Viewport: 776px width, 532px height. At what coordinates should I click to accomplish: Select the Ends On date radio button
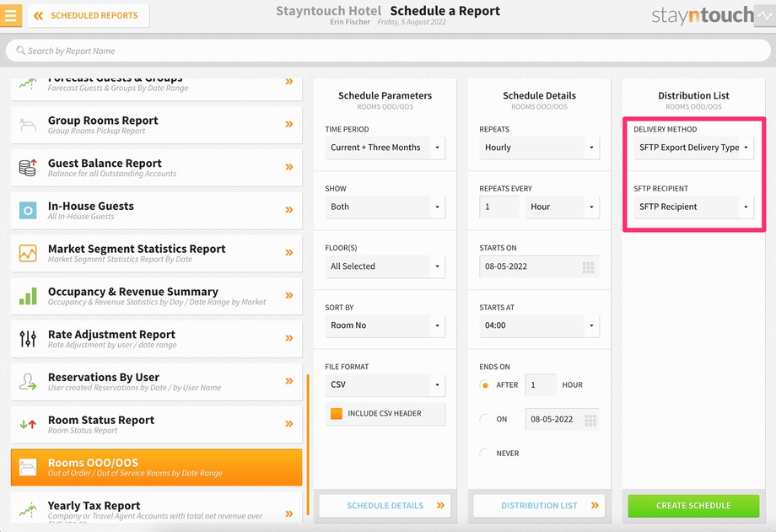tap(485, 419)
